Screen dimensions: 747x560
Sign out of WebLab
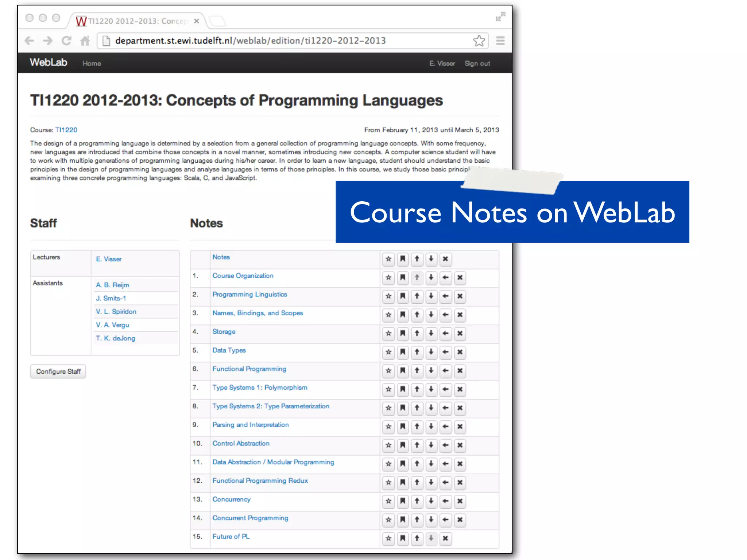[477, 63]
